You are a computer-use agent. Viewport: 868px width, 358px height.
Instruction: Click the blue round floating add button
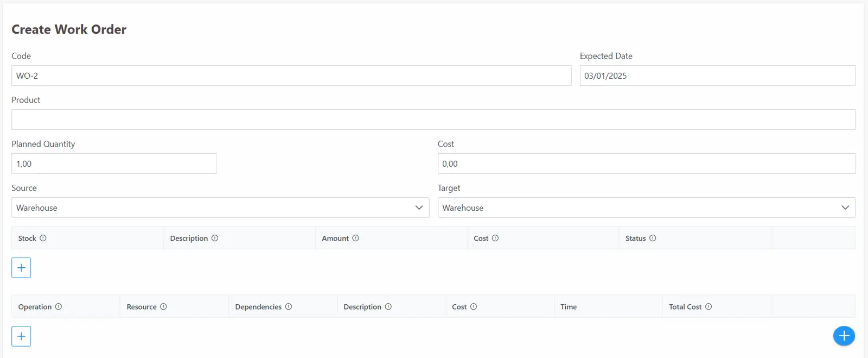(844, 336)
